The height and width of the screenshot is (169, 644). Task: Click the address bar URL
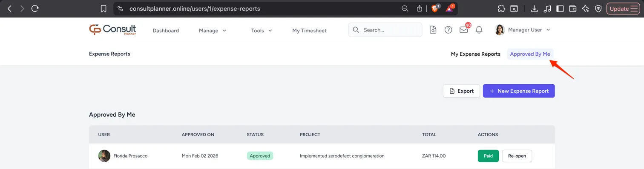pos(195,9)
